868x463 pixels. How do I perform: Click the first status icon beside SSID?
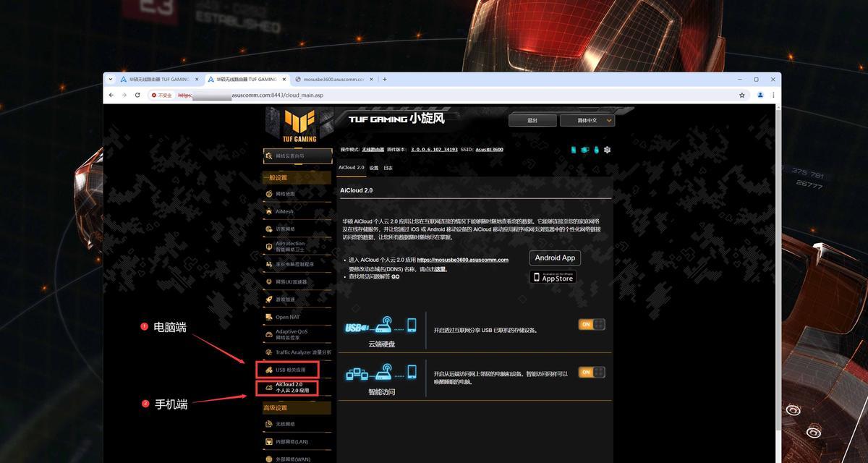574,150
